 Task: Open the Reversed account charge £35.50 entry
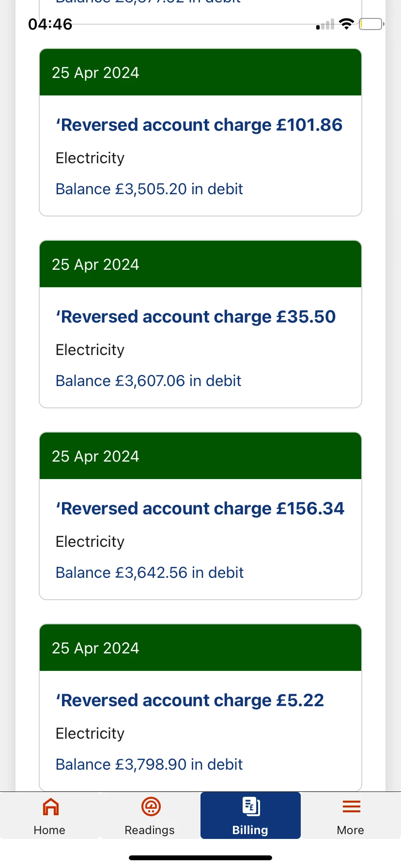click(196, 317)
